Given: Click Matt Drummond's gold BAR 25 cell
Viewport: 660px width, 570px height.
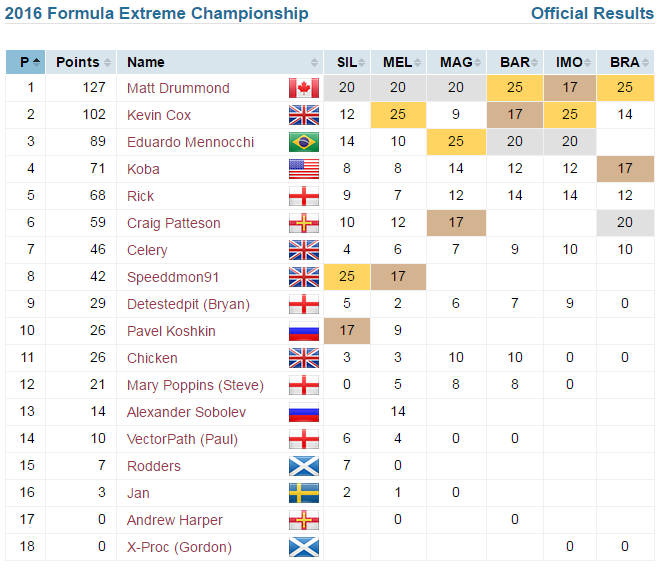Looking at the screenshot, I should [514, 88].
